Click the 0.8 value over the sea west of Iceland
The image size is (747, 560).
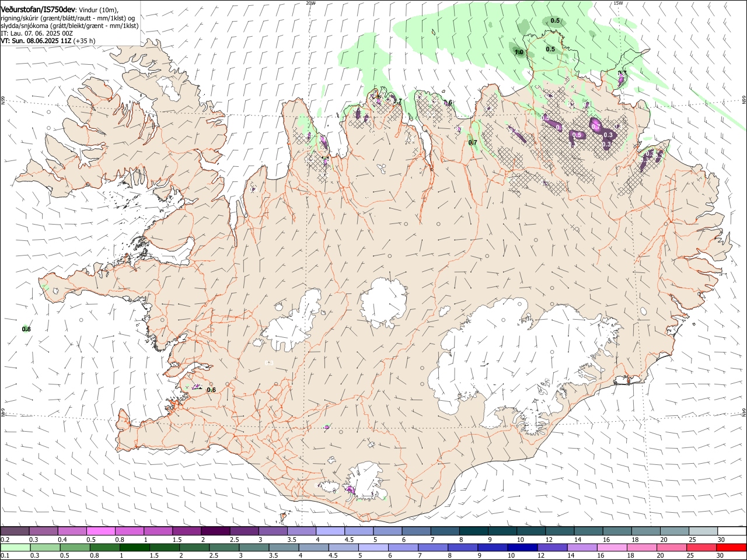pos(26,329)
